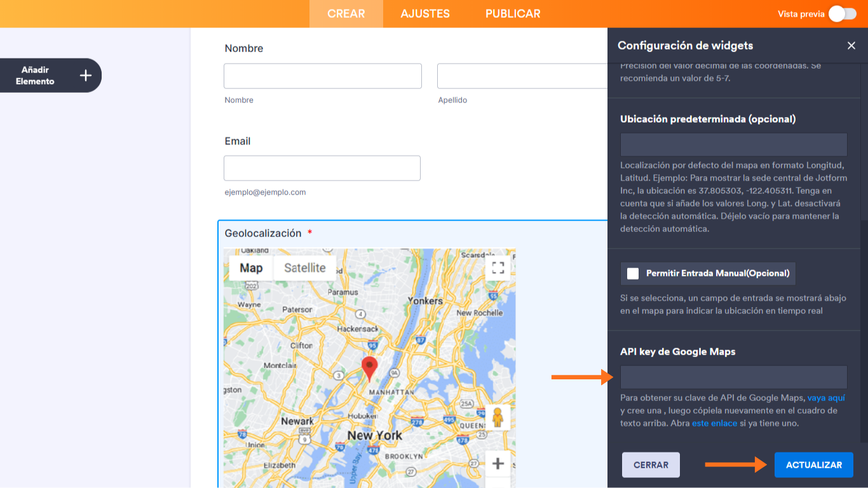Click the fullscreen icon on the map

click(x=498, y=268)
